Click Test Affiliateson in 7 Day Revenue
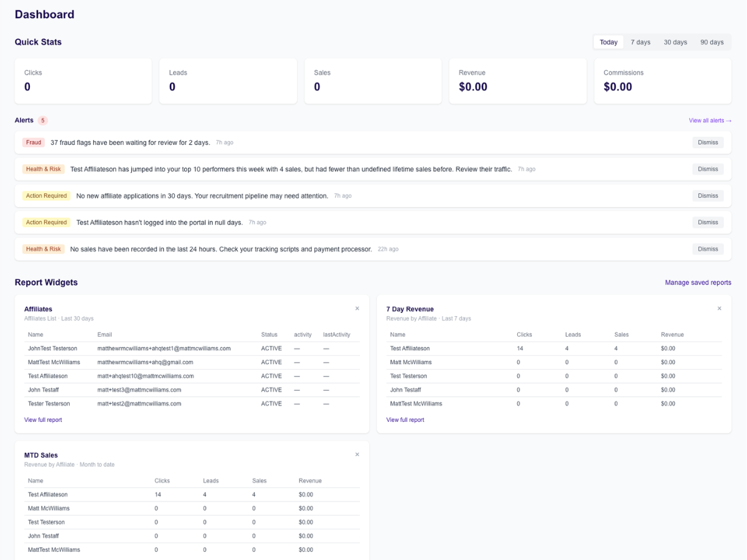This screenshot has width=747, height=560. tap(410, 348)
